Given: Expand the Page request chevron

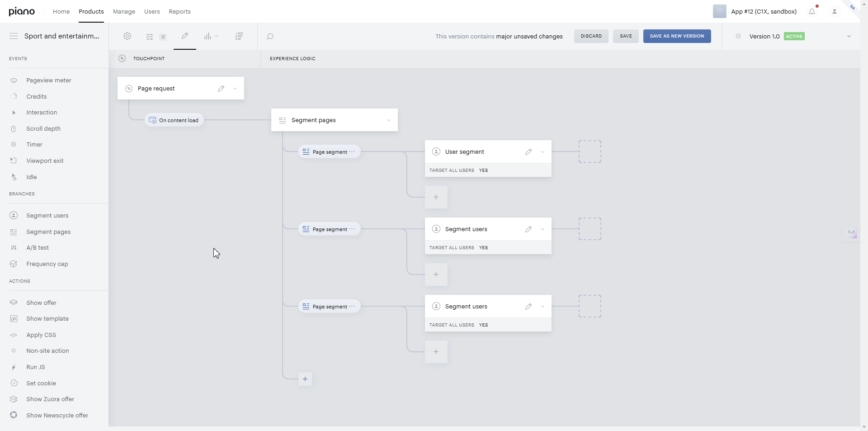Looking at the screenshot, I should pyautogui.click(x=235, y=89).
